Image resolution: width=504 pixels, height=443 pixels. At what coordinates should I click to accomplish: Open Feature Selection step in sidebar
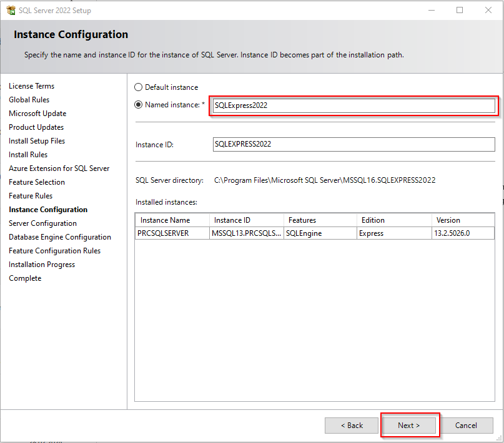37,182
